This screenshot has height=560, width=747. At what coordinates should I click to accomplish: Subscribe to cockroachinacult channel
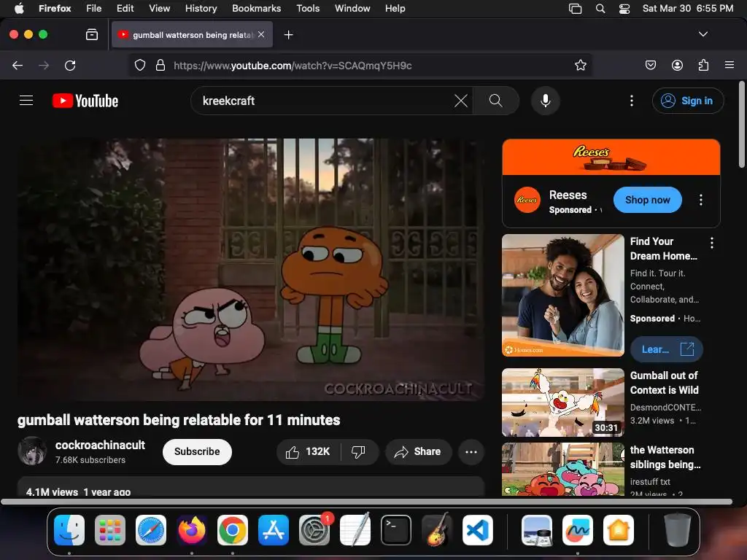tap(197, 451)
